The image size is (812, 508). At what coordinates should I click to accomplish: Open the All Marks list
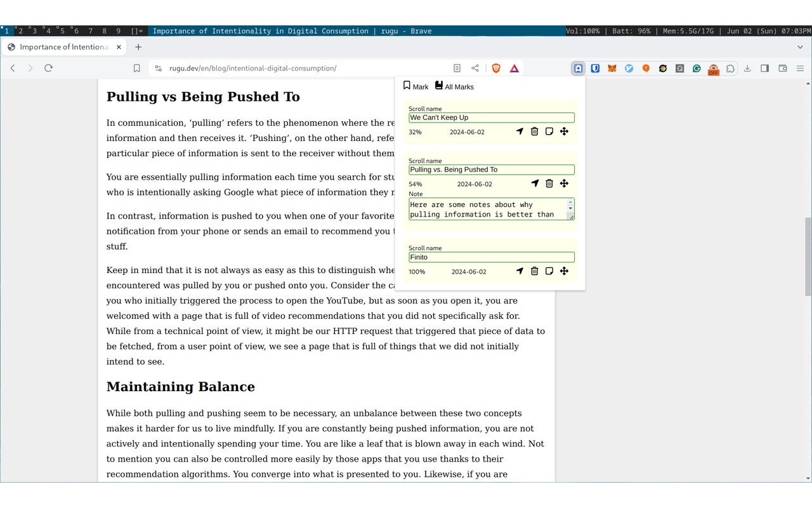pyautogui.click(x=454, y=86)
